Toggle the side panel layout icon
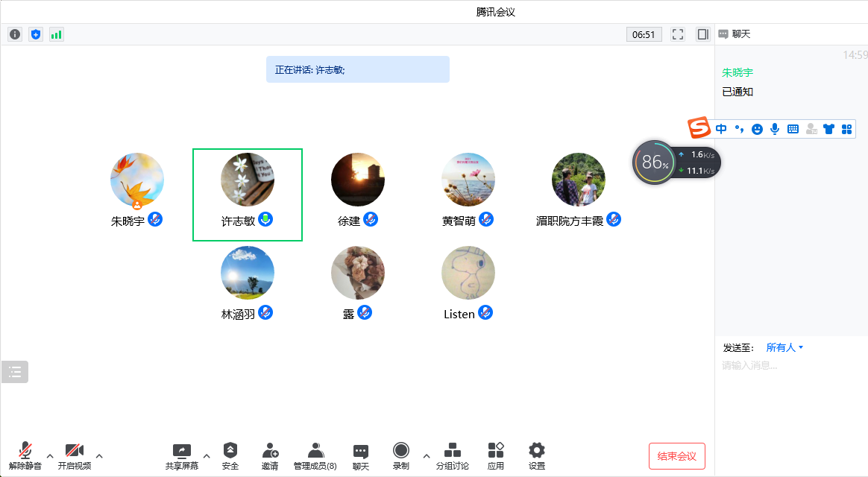The image size is (868, 477). click(x=702, y=34)
